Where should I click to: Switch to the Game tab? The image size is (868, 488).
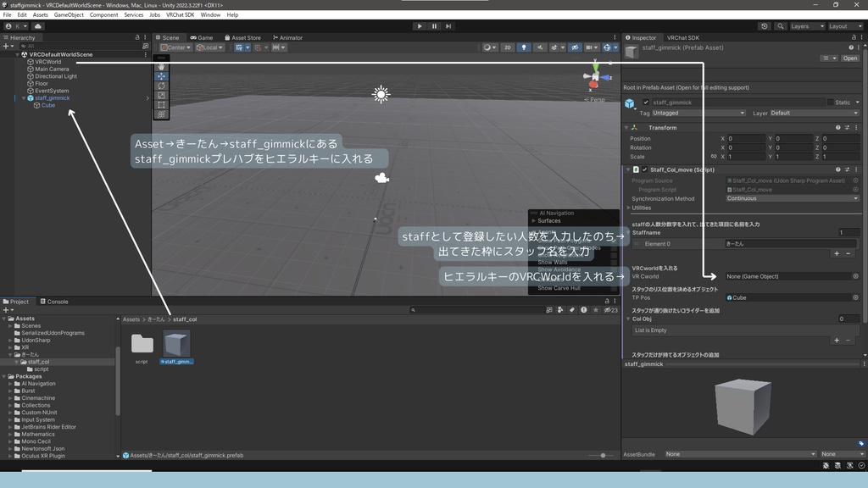point(204,37)
